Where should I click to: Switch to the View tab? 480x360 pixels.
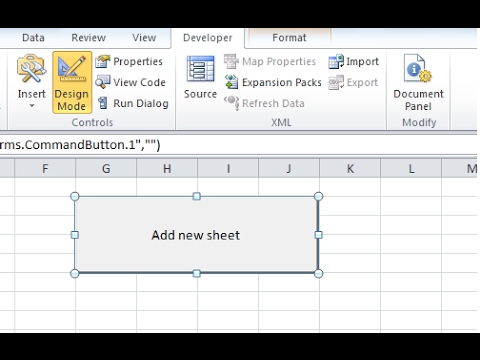[x=144, y=38]
